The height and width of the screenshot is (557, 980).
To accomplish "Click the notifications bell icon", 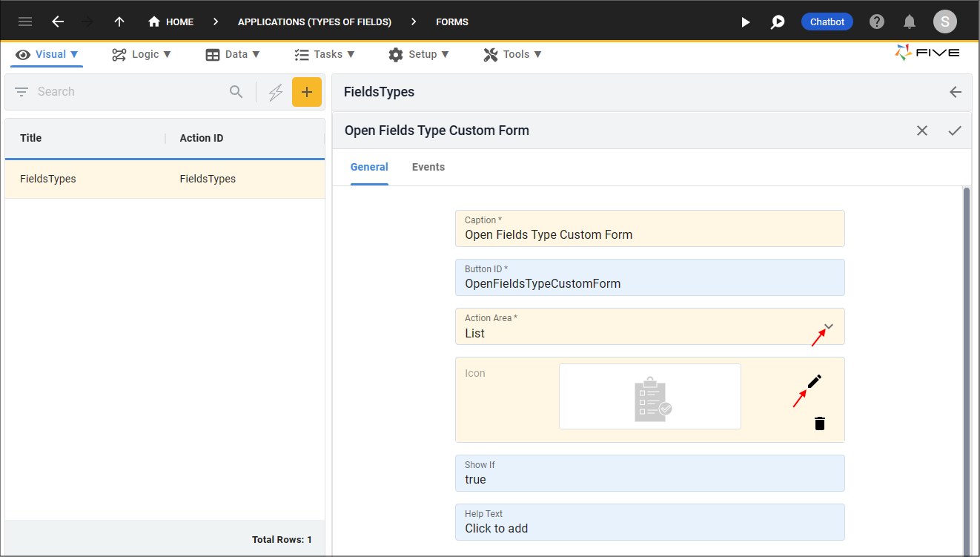I will [910, 22].
